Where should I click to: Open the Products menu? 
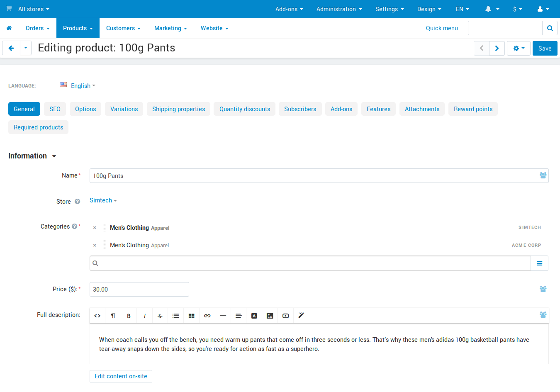click(x=78, y=28)
